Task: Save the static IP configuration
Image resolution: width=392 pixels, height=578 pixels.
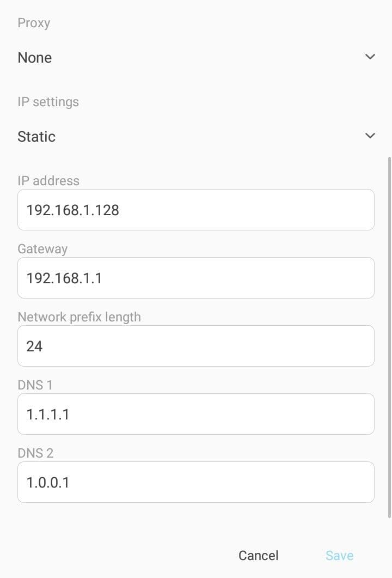Action: [x=339, y=556]
